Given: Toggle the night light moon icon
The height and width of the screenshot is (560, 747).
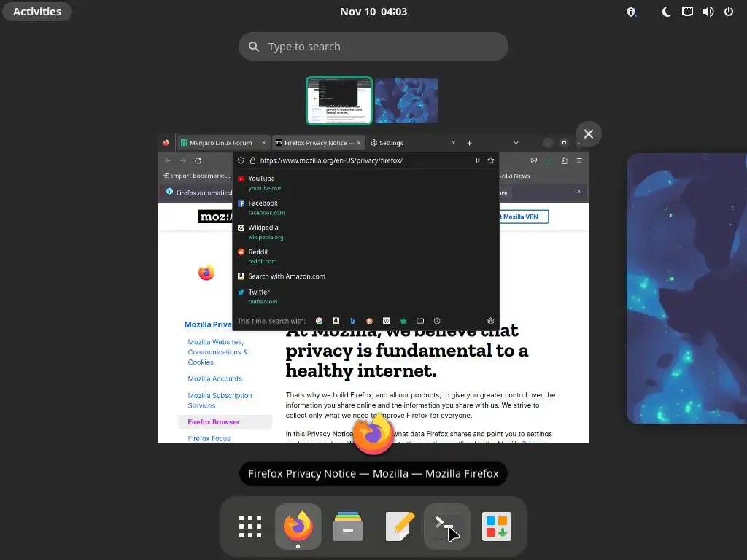Looking at the screenshot, I should [x=666, y=12].
